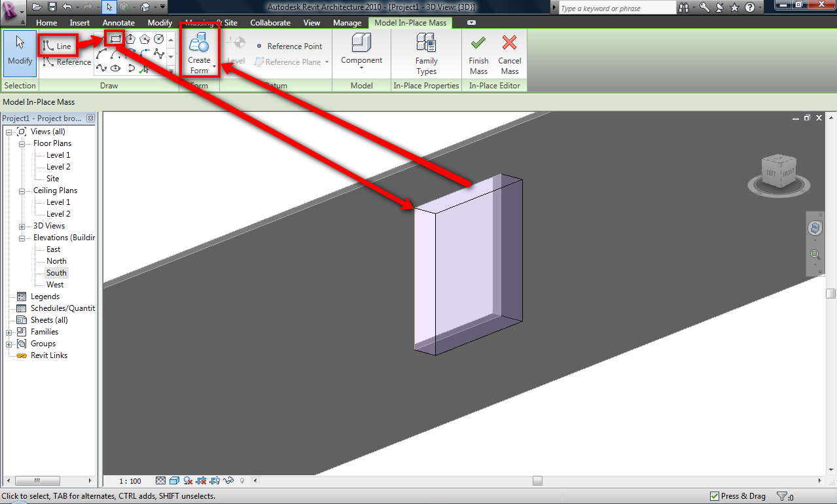
Task: Open the Detail Level icon in view control bar
Action: coord(161,480)
